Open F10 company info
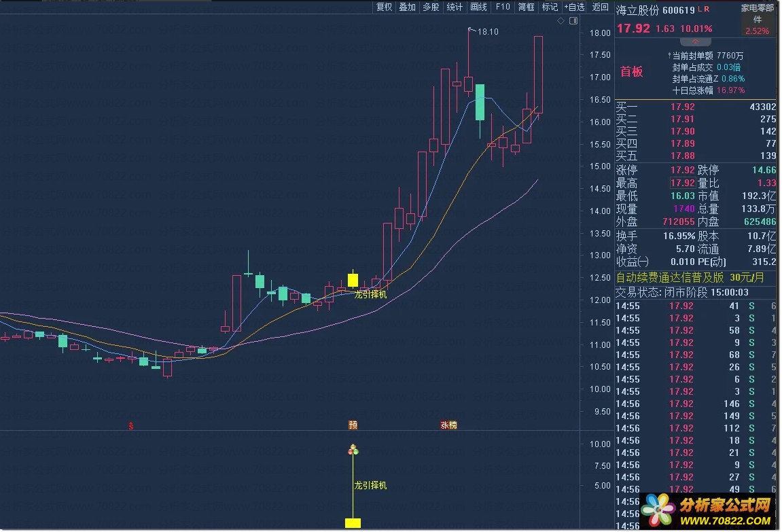 (503, 7)
